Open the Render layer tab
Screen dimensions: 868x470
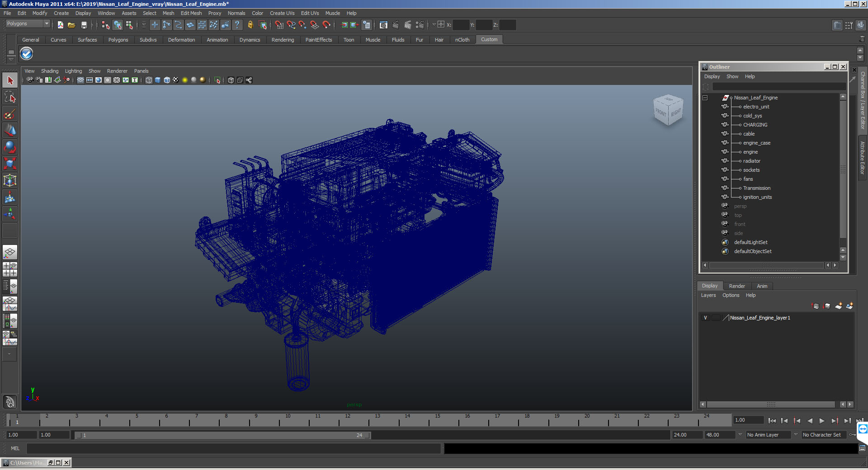pyautogui.click(x=737, y=286)
